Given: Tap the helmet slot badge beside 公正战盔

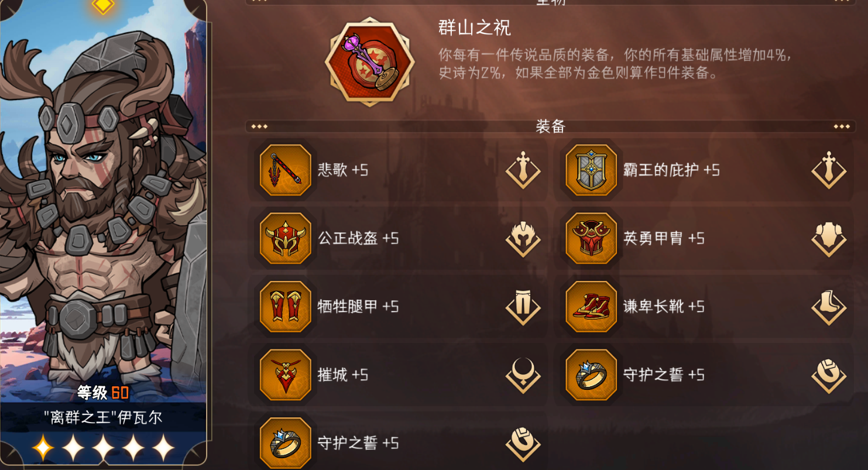Looking at the screenshot, I should coord(523,238).
